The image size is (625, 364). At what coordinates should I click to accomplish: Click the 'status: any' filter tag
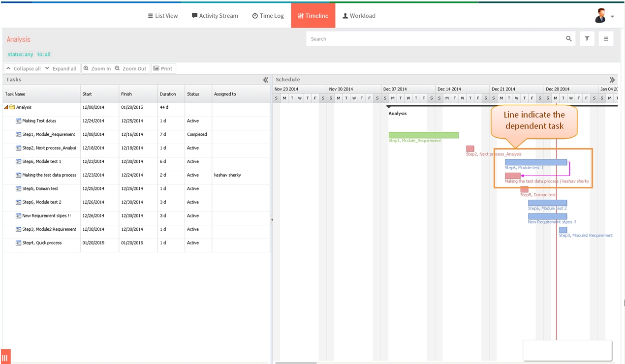click(21, 55)
